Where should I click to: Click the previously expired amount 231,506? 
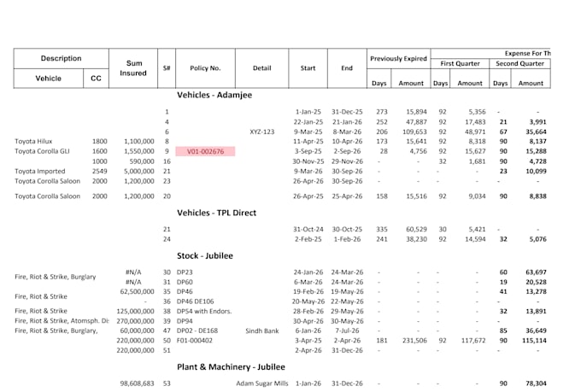(x=414, y=340)
